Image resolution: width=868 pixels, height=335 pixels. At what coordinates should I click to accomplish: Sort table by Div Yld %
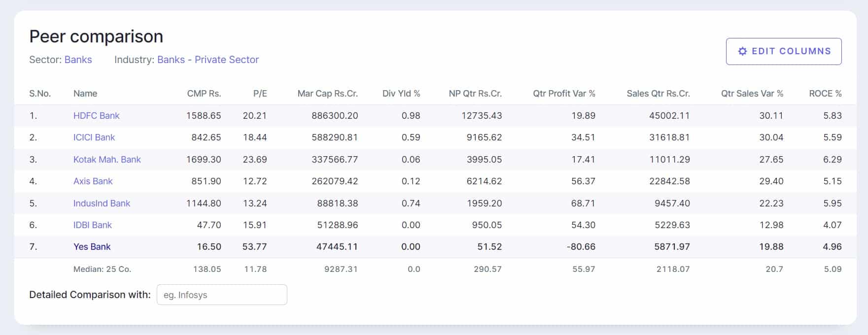(401, 94)
